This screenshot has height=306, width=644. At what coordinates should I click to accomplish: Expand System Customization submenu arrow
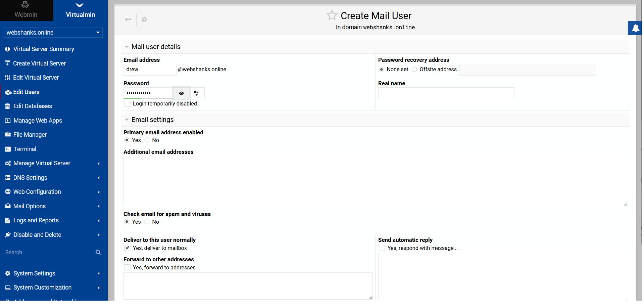click(99, 288)
